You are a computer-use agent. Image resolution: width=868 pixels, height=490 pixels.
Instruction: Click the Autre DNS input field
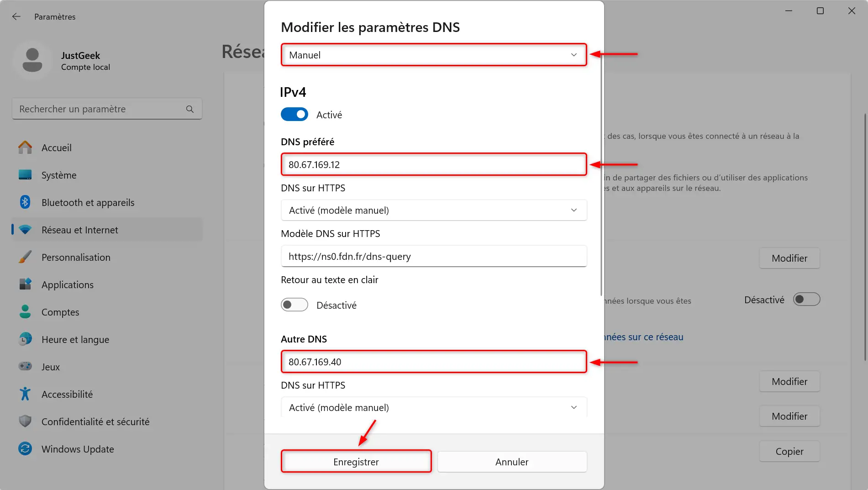[x=434, y=362]
